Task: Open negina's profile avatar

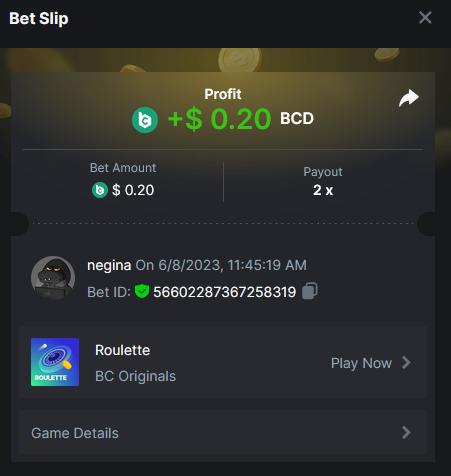Action: click(x=53, y=278)
